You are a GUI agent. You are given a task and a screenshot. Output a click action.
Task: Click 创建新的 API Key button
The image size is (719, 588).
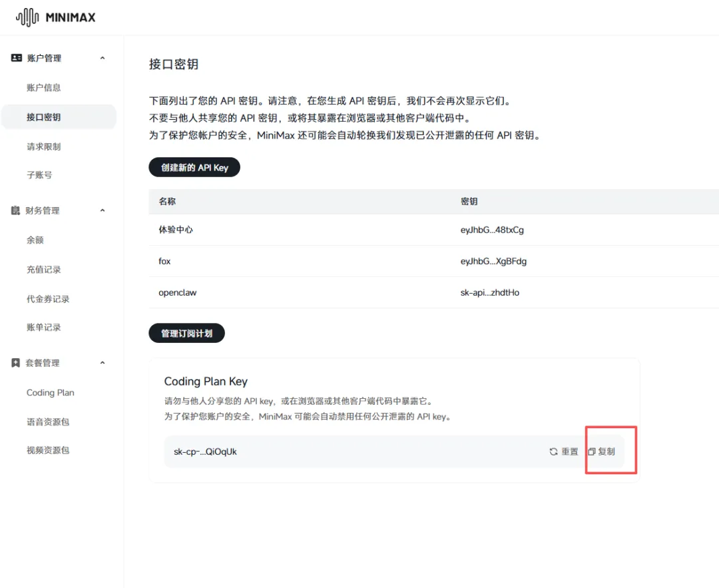tap(194, 167)
